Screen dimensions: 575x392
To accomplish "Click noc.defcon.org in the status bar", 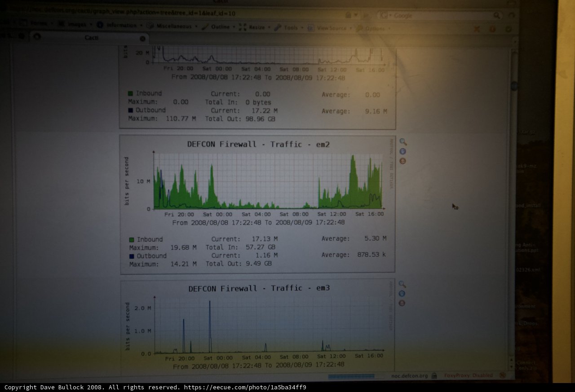I will click(409, 375).
